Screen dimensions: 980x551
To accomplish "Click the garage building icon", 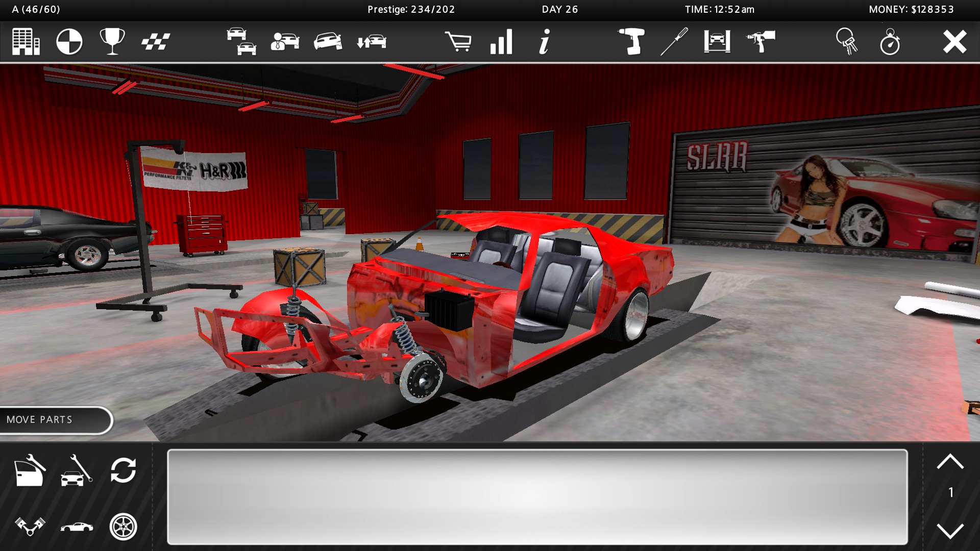I will click(x=26, y=42).
